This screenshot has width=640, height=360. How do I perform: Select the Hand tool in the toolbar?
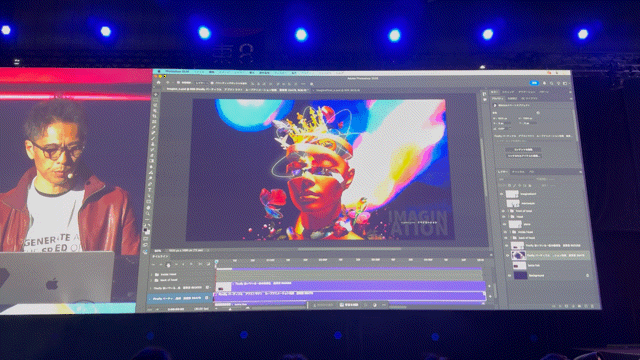point(148,207)
